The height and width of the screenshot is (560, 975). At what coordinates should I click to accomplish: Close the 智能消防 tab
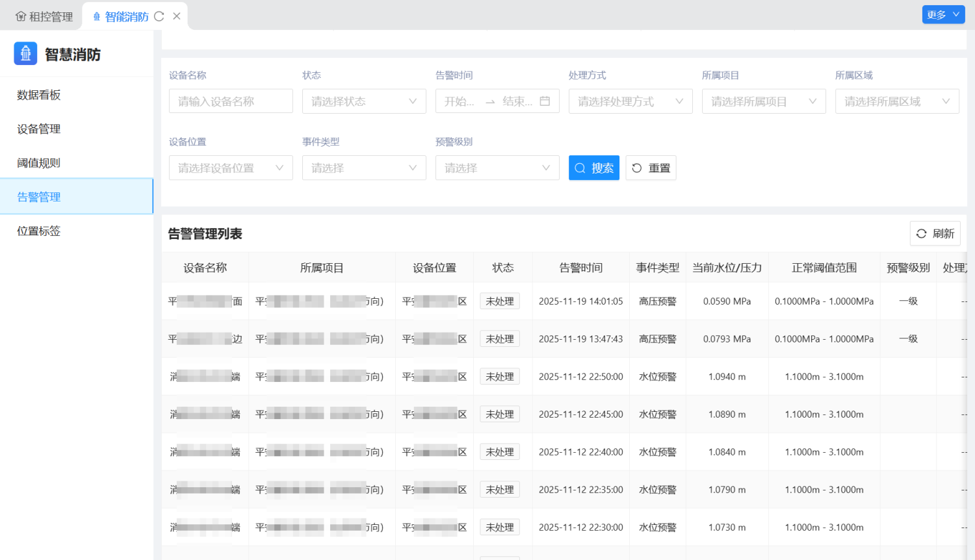[177, 16]
